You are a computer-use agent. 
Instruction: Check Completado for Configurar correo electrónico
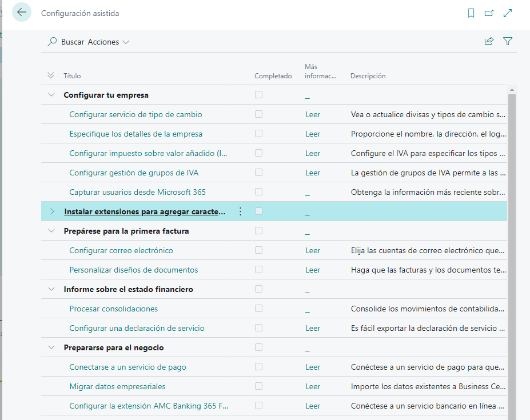pos(258,250)
